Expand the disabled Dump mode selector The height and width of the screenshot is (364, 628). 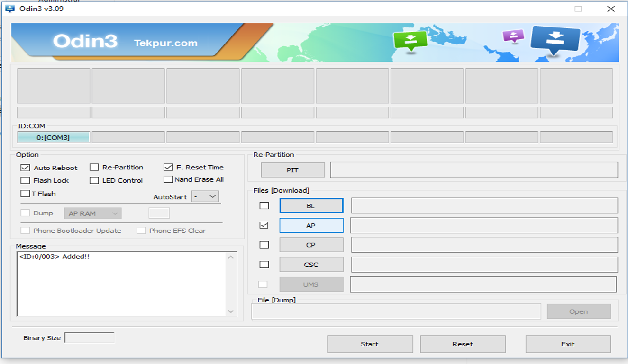(92, 213)
